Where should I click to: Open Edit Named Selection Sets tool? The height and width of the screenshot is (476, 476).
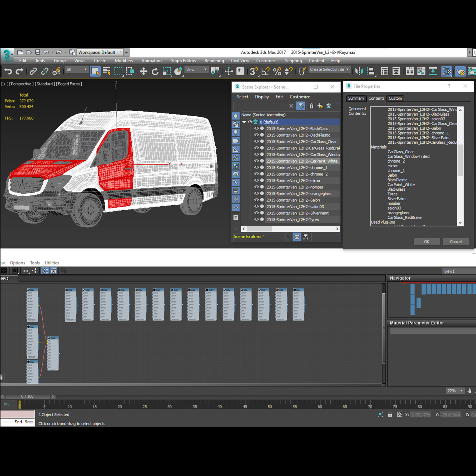pyautogui.click(x=302, y=71)
